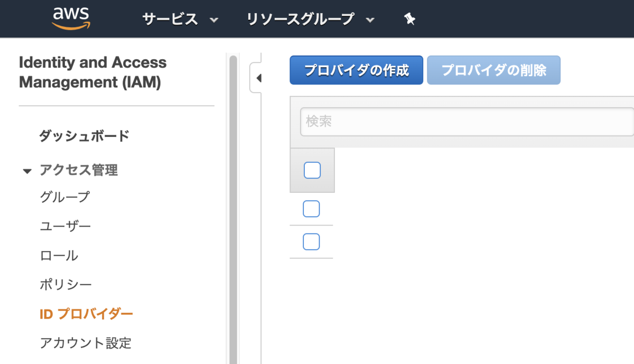
Task: Click the プロバイダの削除 button
Action: pos(493,70)
